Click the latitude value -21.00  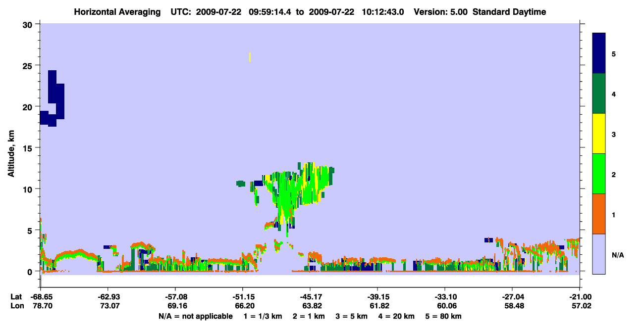580,297
